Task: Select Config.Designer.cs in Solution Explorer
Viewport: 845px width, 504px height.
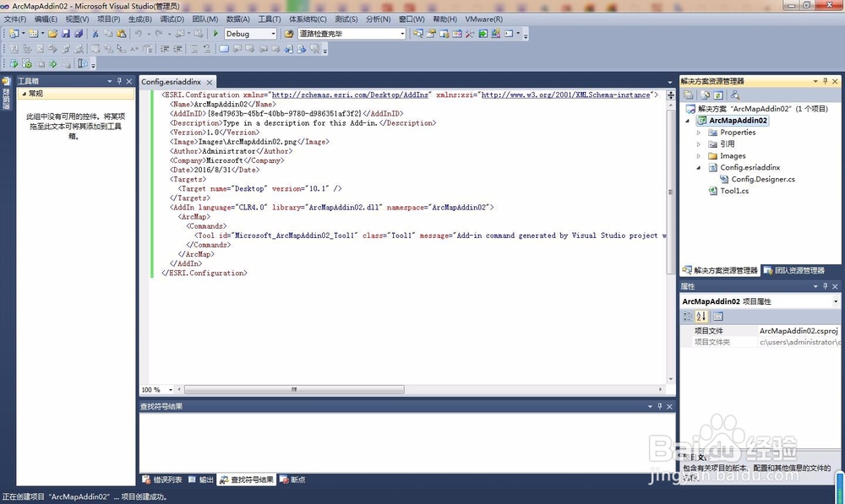Action: pos(763,179)
